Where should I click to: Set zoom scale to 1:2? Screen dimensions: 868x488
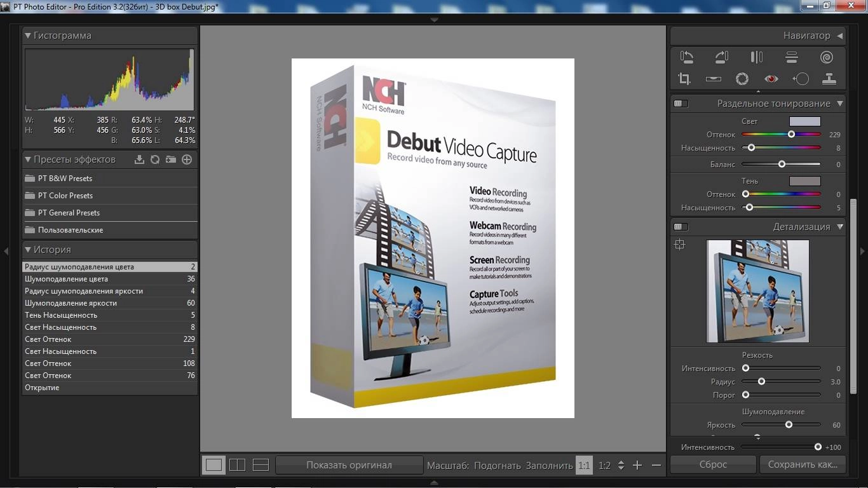[x=604, y=465]
